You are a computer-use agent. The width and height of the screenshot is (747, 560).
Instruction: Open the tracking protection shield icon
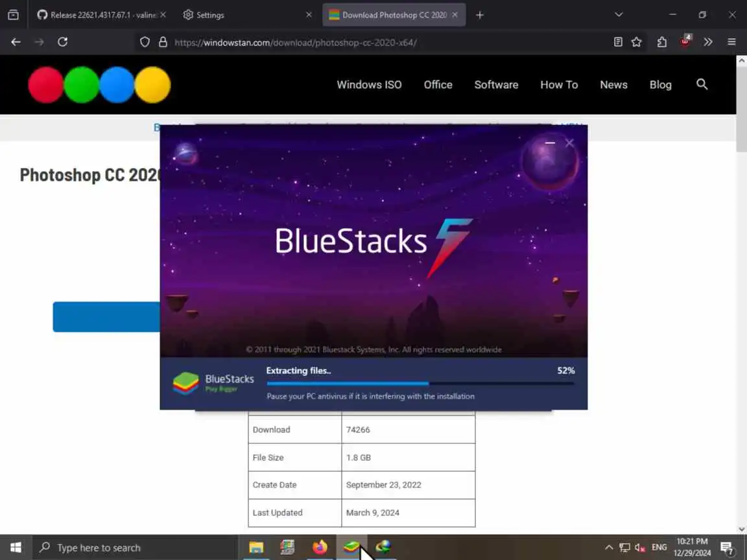(145, 42)
